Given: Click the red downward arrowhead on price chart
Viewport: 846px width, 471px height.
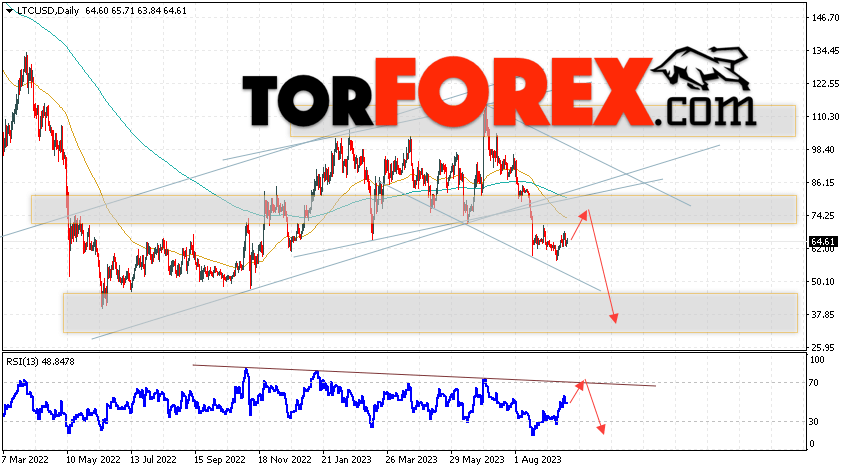Looking at the screenshot, I should click(x=614, y=318).
